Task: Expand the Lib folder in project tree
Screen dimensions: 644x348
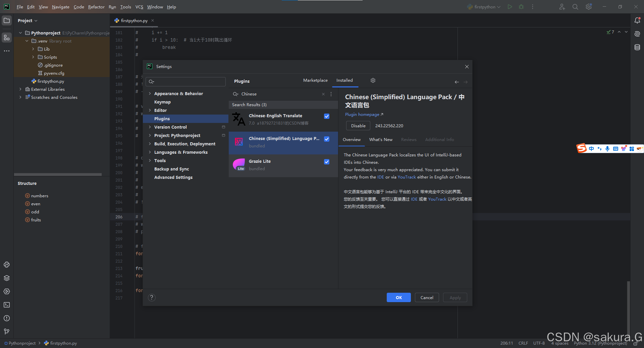Action: pos(33,49)
